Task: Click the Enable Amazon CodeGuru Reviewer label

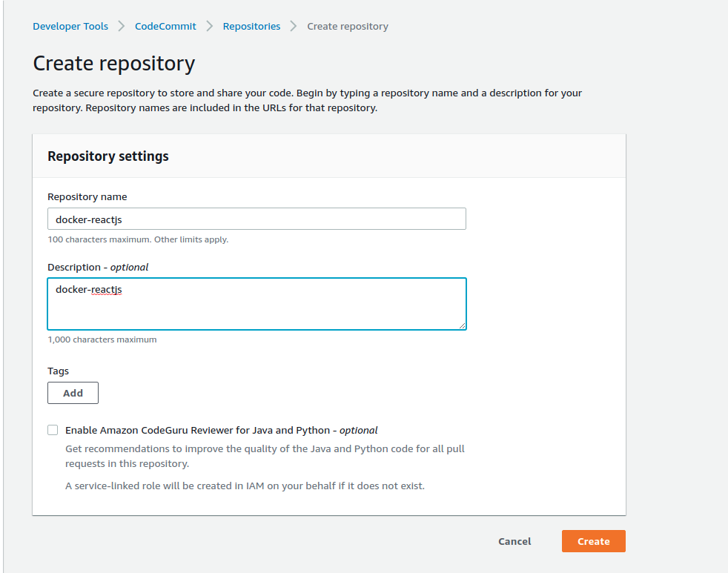Action: point(221,430)
